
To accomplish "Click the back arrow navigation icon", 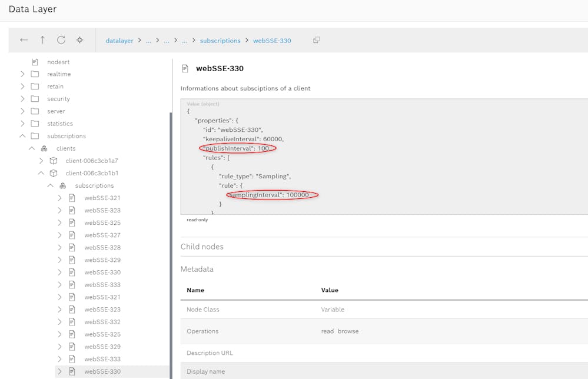I will [24, 40].
